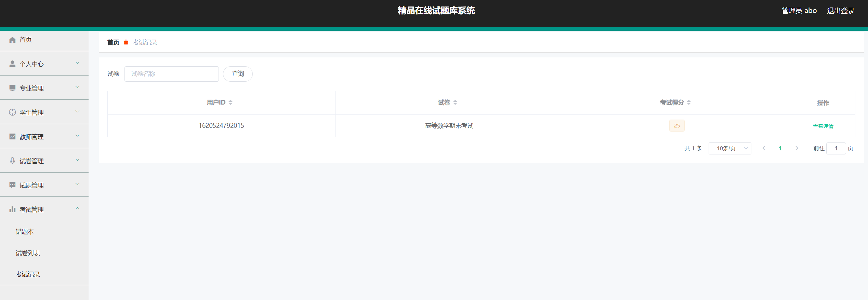Click 精品在线试题库系统 header title
This screenshot has height=300, width=868.
click(x=436, y=11)
